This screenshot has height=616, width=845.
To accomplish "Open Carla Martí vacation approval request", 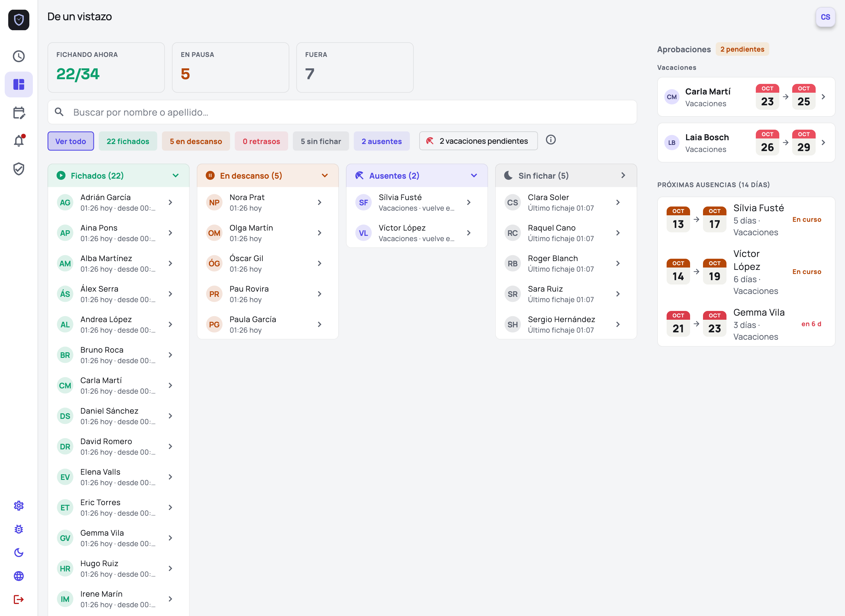I will pos(746,97).
